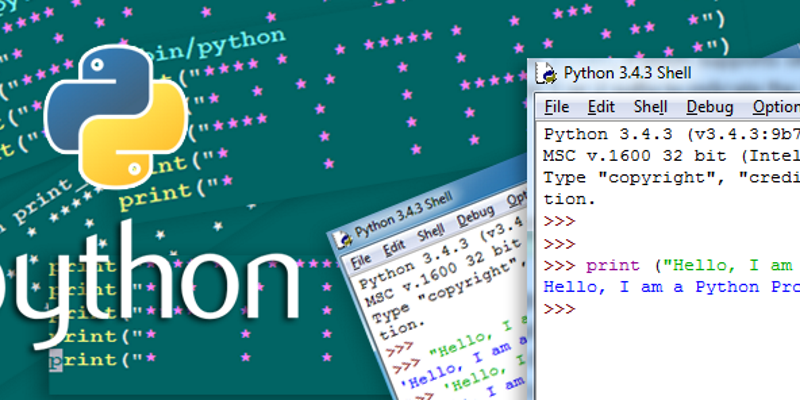Open the Shell menu in the tilted shell window
The width and height of the screenshot is (800, 400).
[431, 230]
